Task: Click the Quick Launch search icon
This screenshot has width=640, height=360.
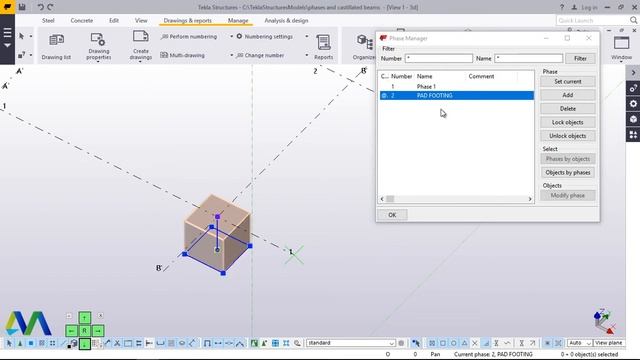Action: click(x=633, y=20)
